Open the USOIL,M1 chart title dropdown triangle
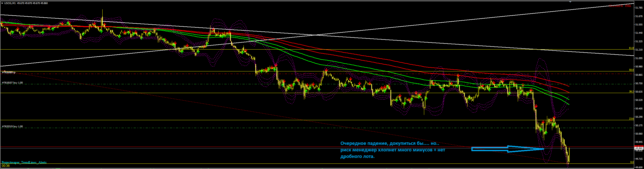 (2, 3)
